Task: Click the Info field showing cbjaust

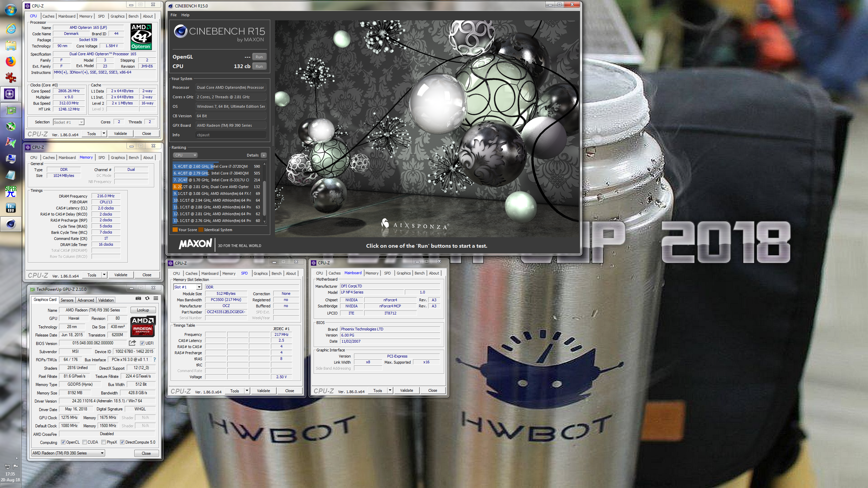Action: coord(231,135)
